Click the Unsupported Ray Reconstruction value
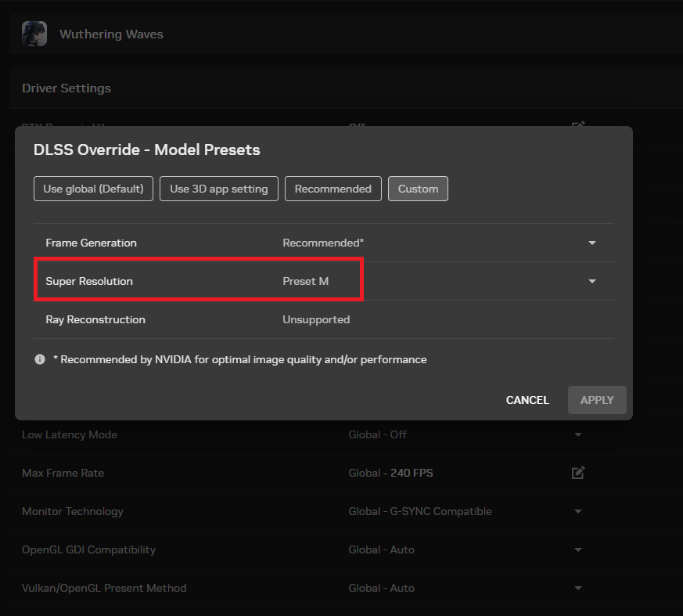This screenshot has width=683, height=616. 316,319
